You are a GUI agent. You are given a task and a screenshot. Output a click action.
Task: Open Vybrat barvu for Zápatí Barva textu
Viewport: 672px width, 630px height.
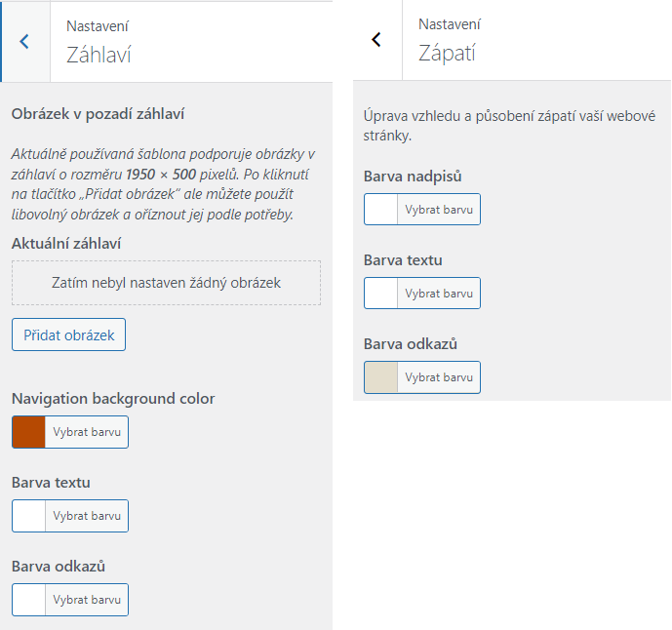point(439,293)
